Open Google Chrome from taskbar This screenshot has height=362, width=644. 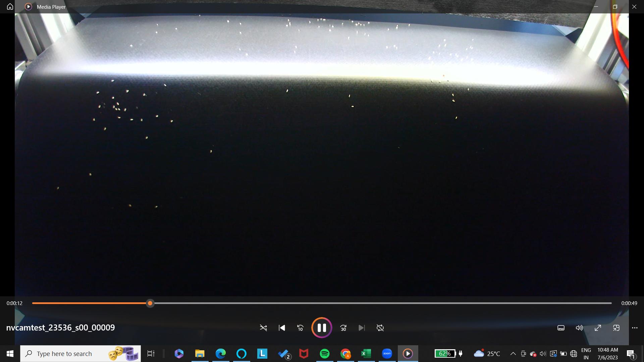coord(345,354)
